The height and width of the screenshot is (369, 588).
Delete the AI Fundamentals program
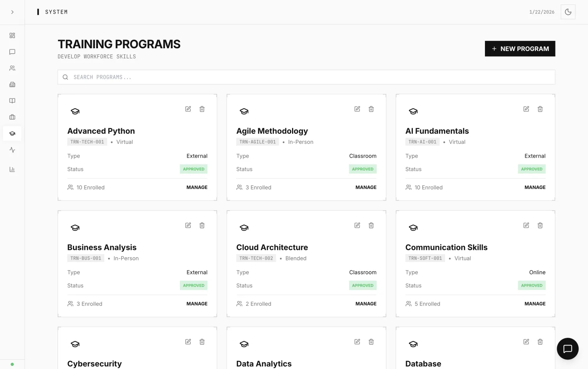click(x=540, y=109)
